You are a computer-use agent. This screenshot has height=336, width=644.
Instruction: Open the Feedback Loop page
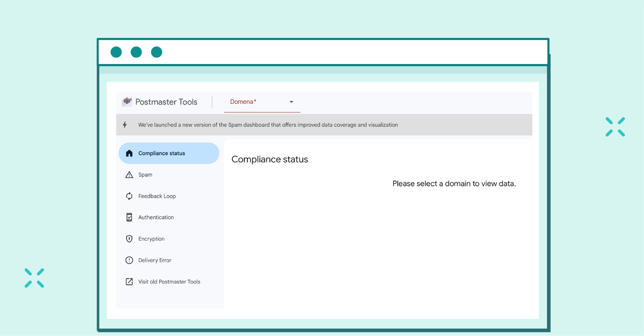point(157,196)
